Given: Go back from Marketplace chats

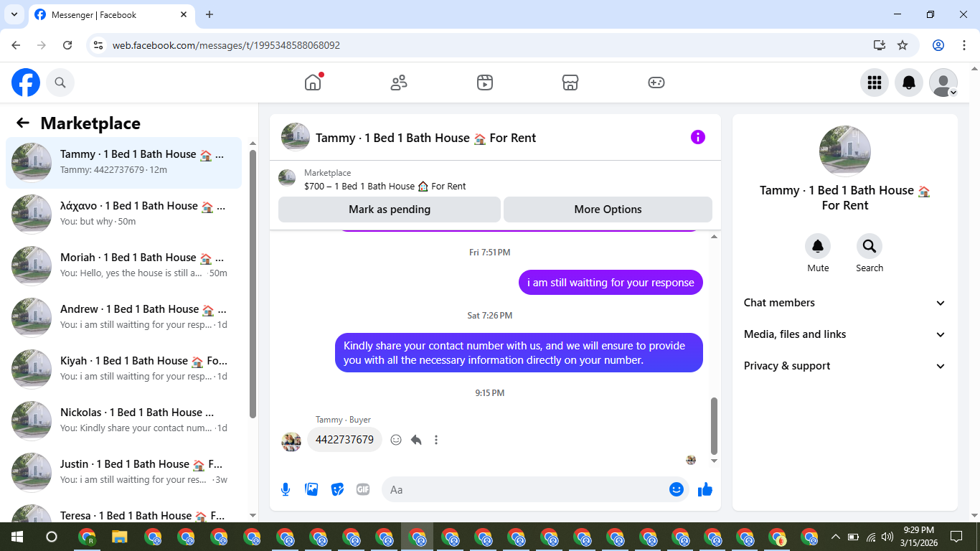Looking at the screenshot, I should [23, 123].
